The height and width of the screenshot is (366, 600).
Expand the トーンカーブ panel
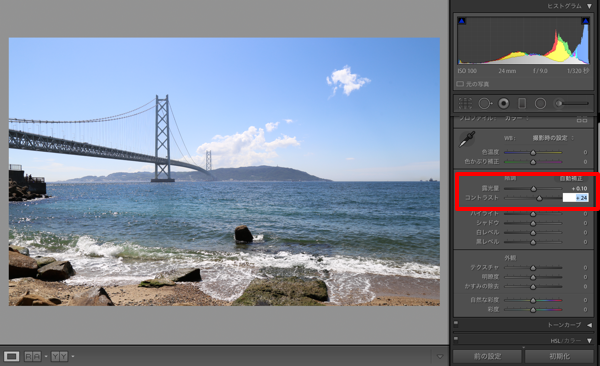click(589, 325)
